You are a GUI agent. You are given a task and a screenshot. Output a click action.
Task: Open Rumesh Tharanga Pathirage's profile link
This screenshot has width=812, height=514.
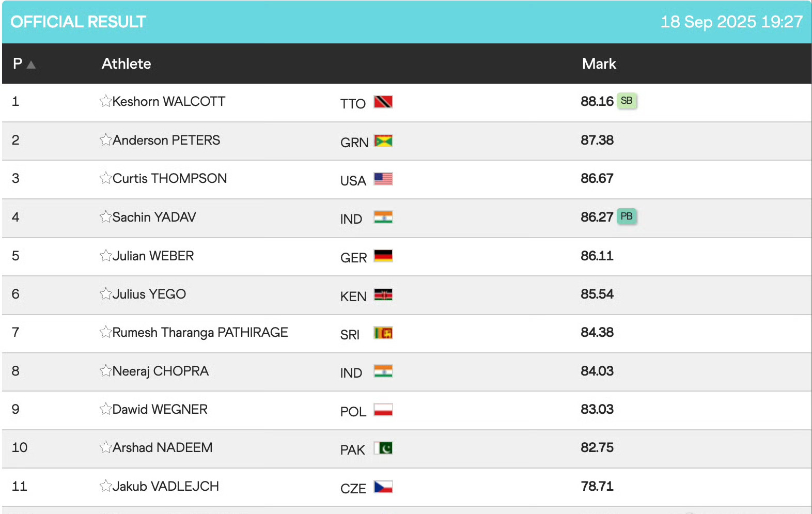pos(200,333)
